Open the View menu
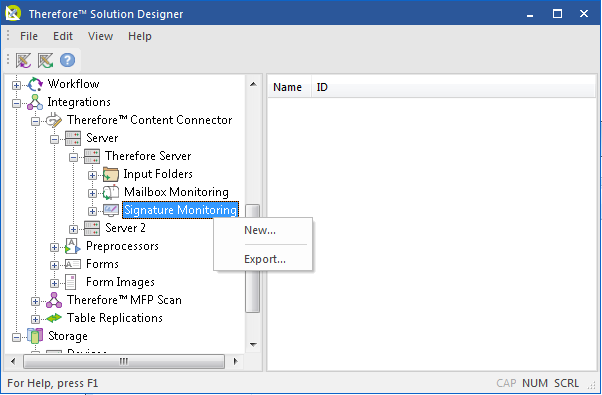Screen dimensions: 602x395 pos(100,36)
